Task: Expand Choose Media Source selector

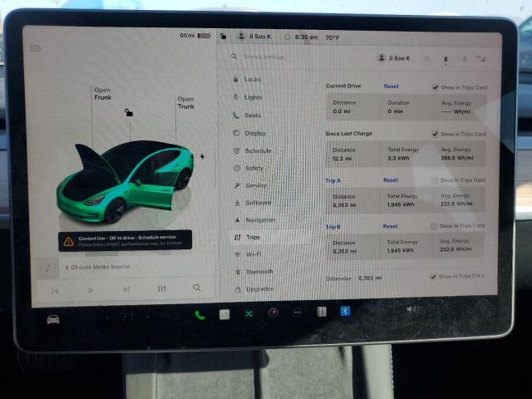Action: click(x=100, y=267)
